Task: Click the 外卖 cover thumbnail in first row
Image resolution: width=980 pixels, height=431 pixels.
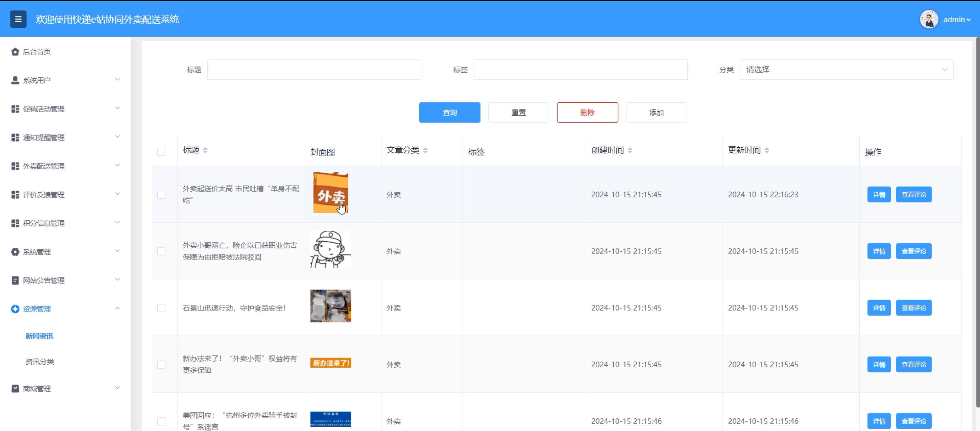Action: (330, 193)
